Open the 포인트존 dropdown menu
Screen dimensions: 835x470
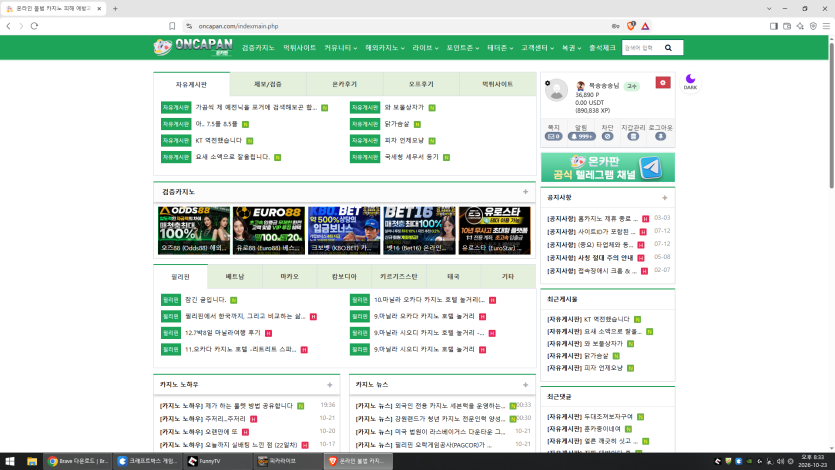click(x=462, y=48)
